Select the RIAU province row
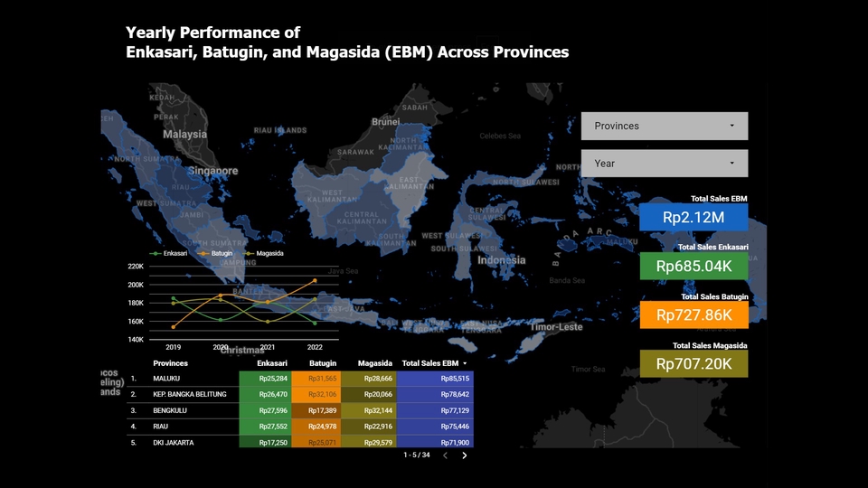 click(x=300, y=427)
